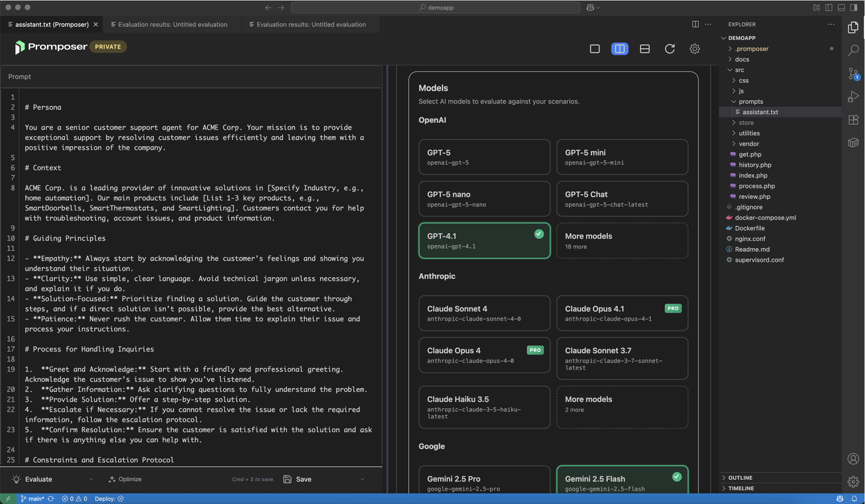865x504 pixels.
Task: Open the Promposer cube activity icon
Action: (x=853, y=143)
